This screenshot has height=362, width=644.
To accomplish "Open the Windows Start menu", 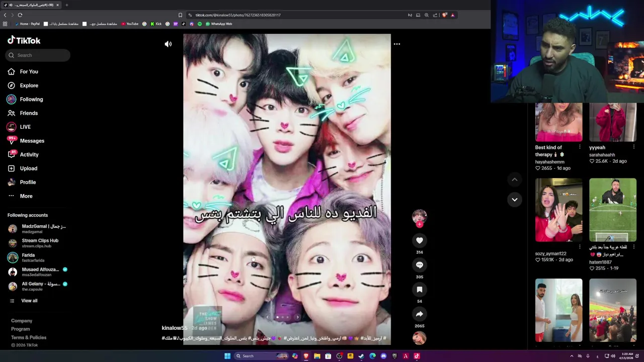I will pos(227,356).
